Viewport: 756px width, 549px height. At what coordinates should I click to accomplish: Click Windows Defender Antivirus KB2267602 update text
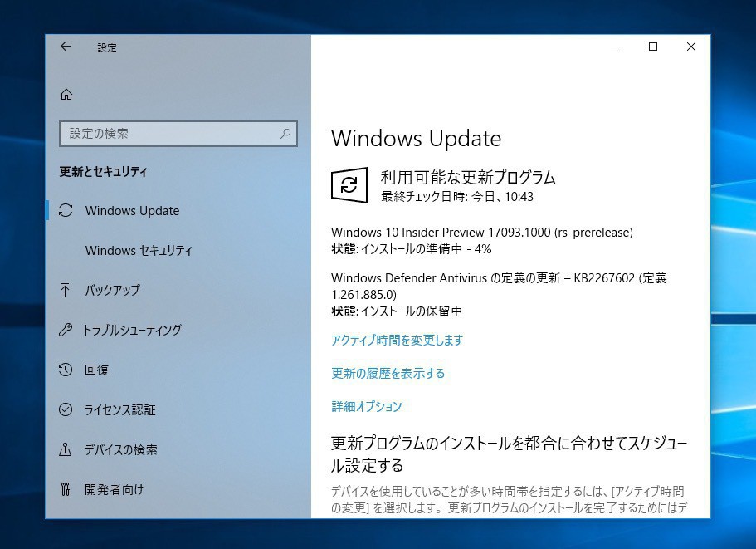[499, 286]
